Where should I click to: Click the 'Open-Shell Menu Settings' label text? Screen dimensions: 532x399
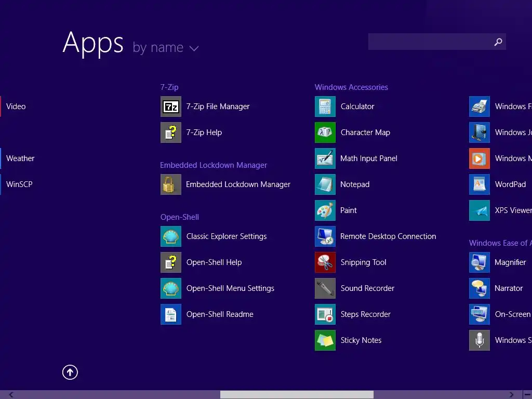(x=230, y=288)
